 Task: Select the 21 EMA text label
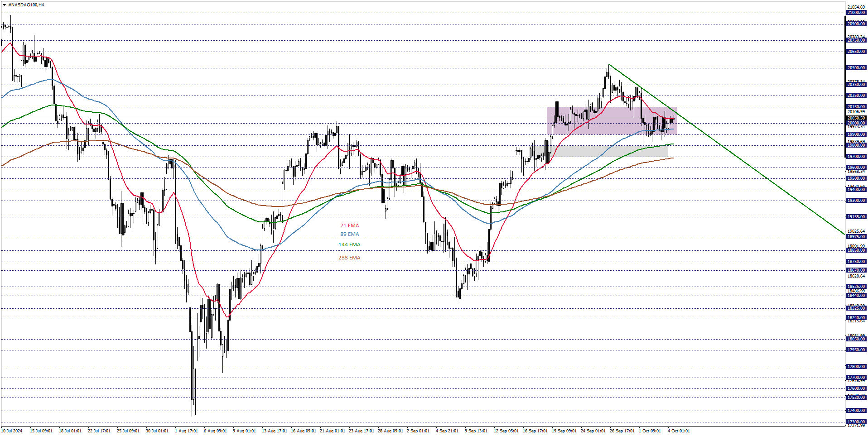pos(349,225)
